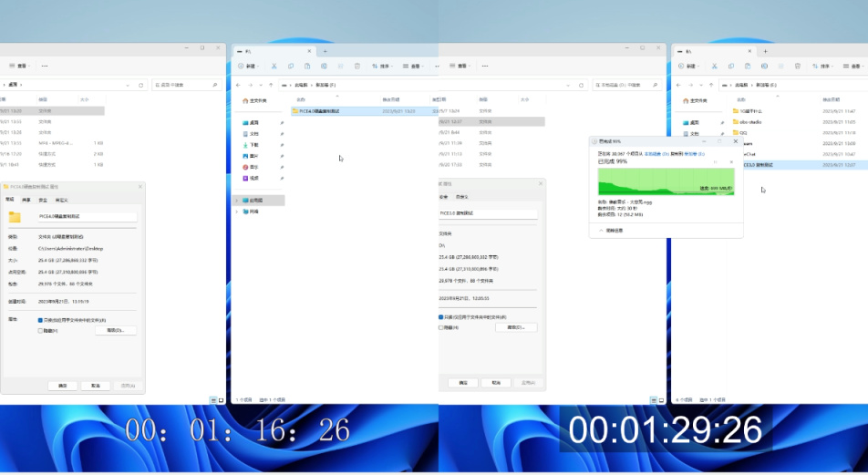The height and width of the screenshot is (475, 868).
Task: Open Music (音乐) in F: window sidebar
Action: (x=251, y=167)
